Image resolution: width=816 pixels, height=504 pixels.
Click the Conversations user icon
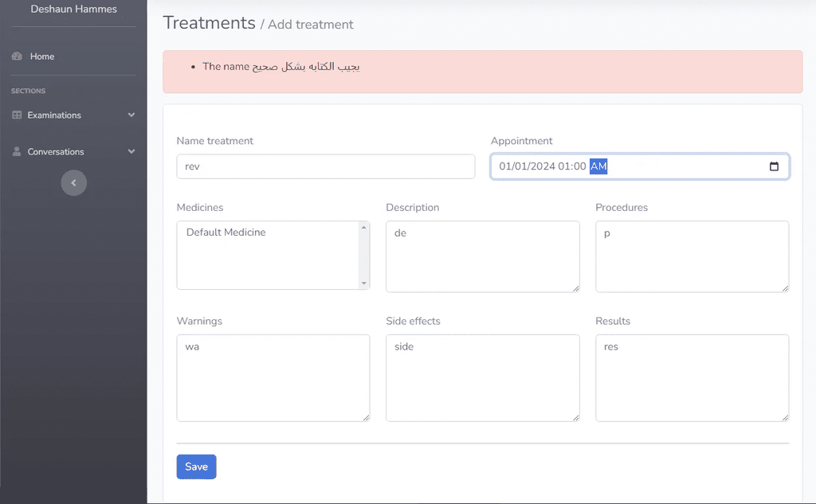pyautogui.click(x=17, y=151)
